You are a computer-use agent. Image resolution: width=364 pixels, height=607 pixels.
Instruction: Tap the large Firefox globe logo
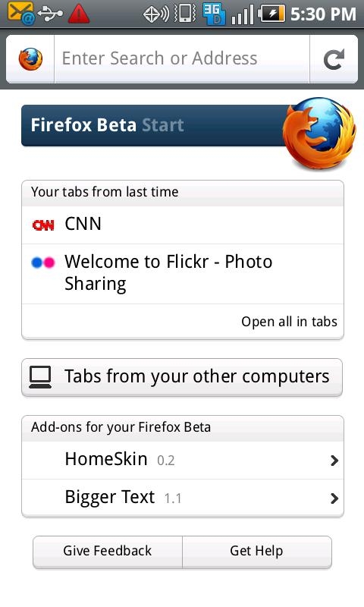coord(319,134)
